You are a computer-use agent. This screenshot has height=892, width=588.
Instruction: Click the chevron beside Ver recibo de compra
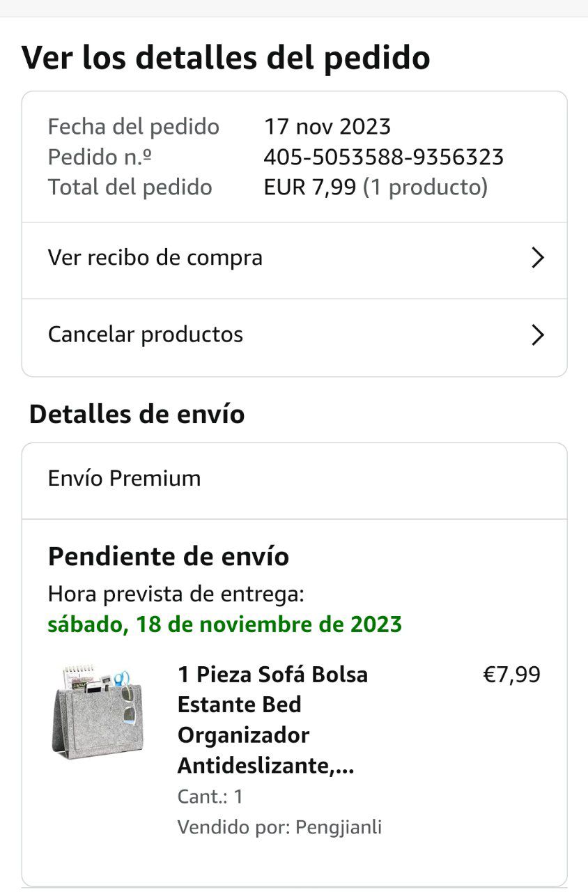[x=537, y=259]
